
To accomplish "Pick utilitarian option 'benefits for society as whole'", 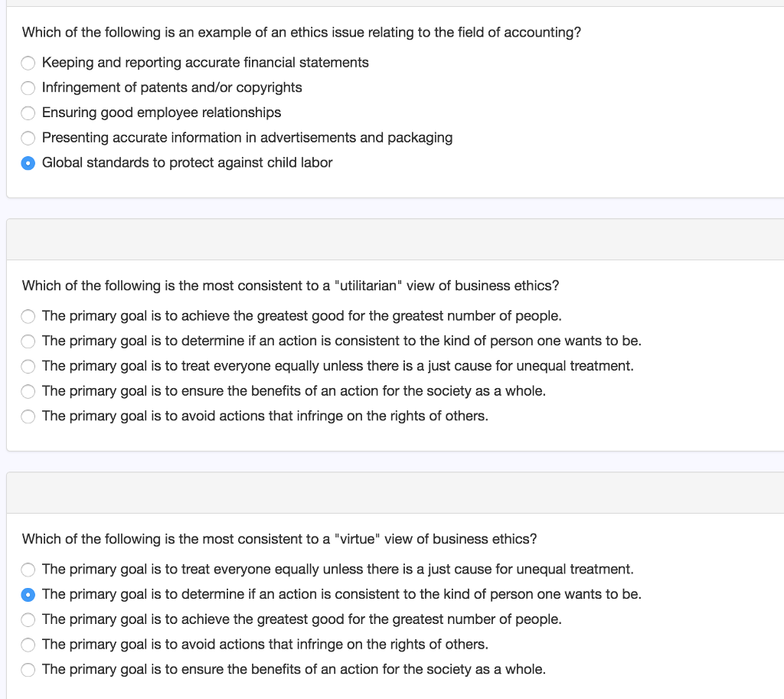I will click(28, 392).
